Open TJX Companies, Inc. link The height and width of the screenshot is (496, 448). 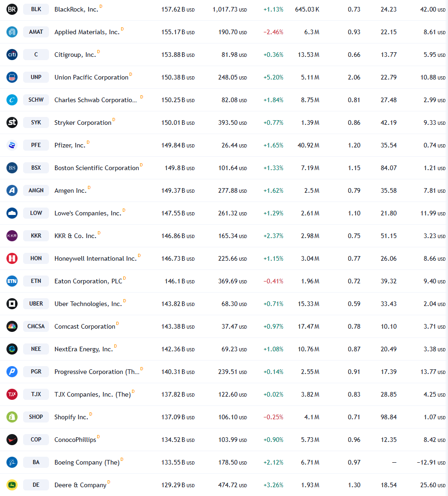93,394
